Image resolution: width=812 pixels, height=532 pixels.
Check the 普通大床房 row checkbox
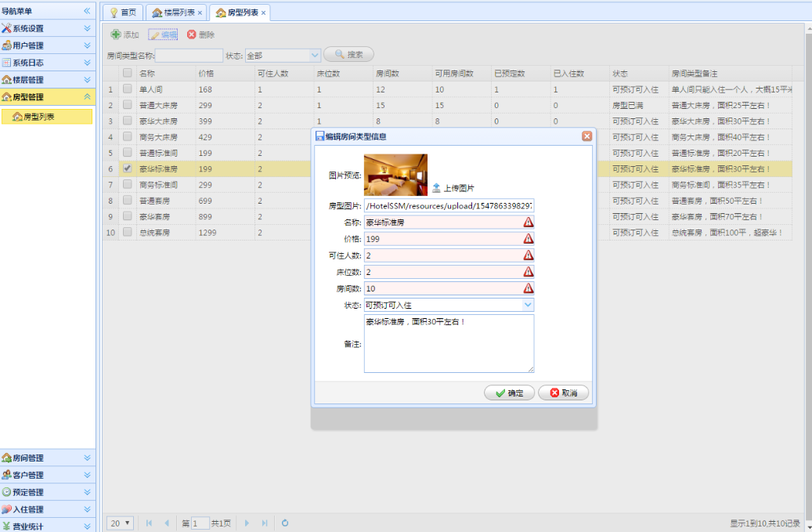[x=127, y=105]
